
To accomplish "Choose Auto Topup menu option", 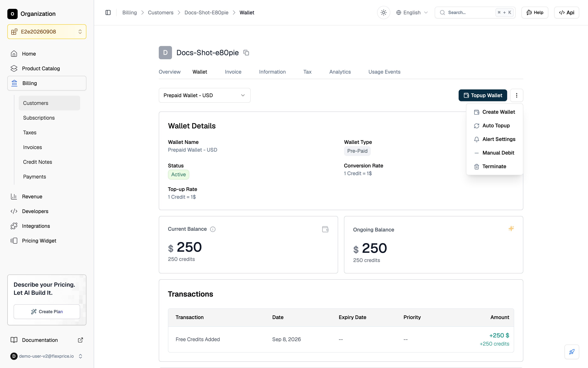I will click(494, 126).
